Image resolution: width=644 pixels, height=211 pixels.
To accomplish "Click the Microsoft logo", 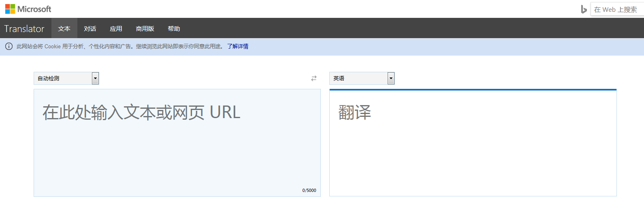I will pos(28,9).
